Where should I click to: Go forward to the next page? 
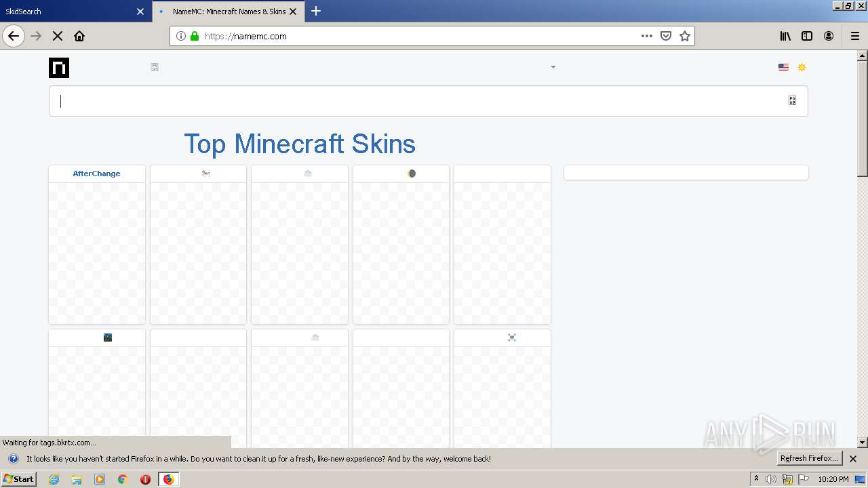[x=37, y=36]
